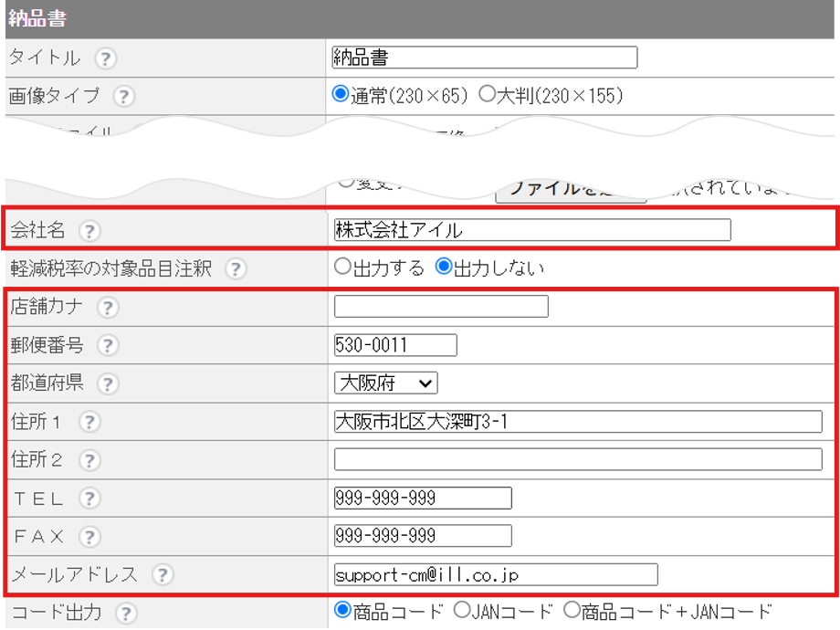Viewport: 840px width, 630px height.
Task: Choose 出力する for reduced tax note
Action: click(x=342, y=267)
